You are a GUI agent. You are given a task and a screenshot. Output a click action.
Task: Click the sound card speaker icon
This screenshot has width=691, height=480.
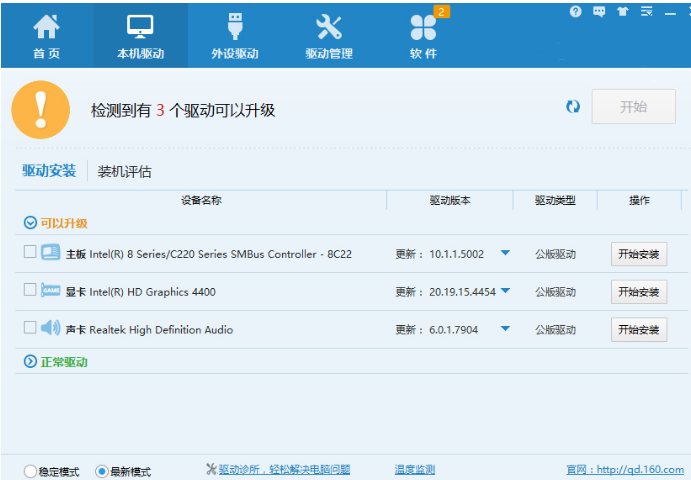(50, 328)
